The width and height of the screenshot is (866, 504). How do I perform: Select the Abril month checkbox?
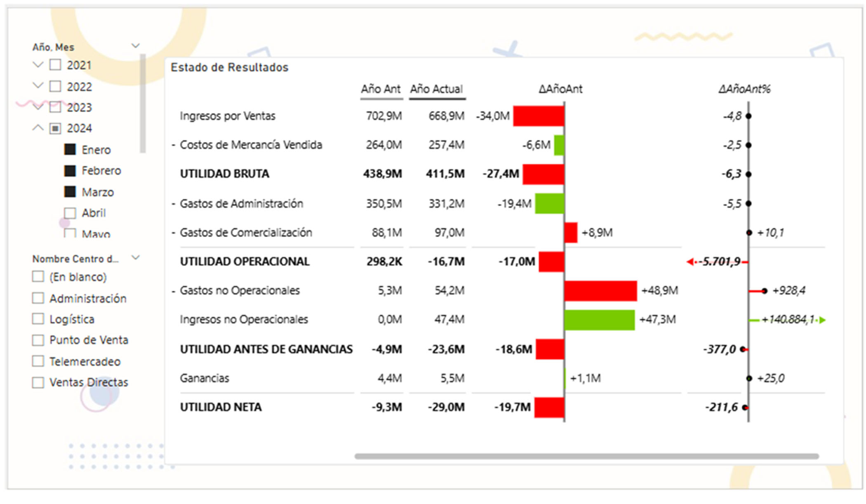70,213
